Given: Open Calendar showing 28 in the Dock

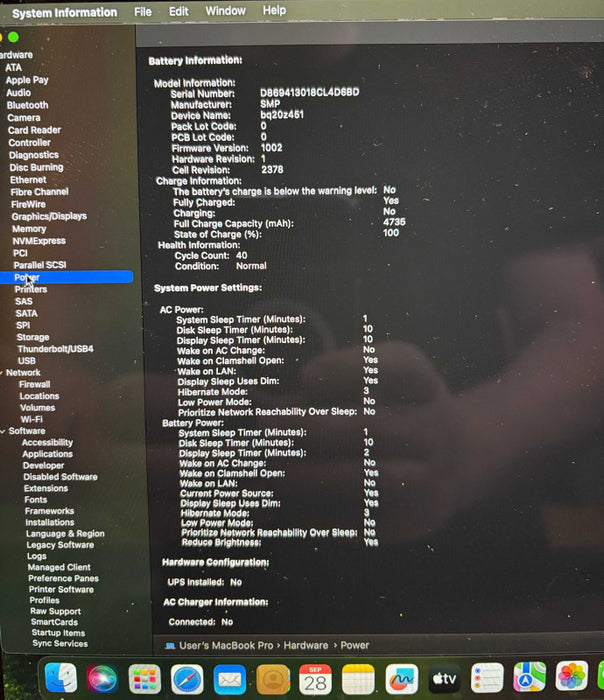Looking at the screenshot, I should [315, 679].
